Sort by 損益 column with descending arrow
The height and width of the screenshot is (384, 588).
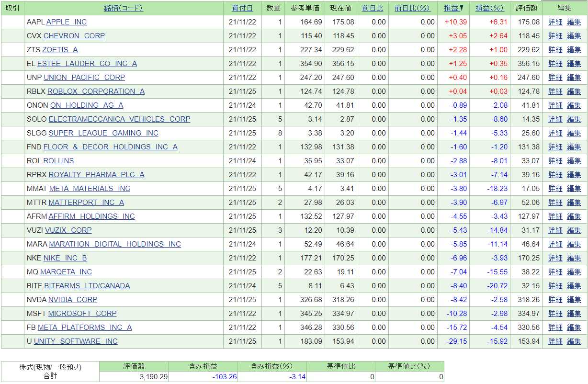[454, 8]
